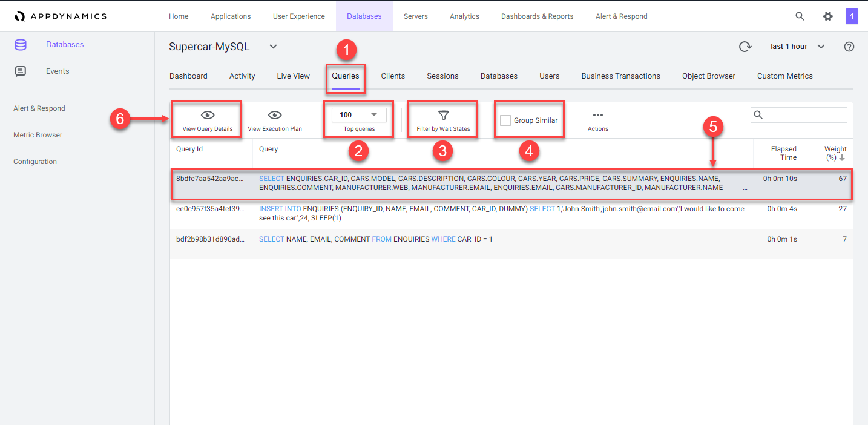Click the magnifier icon in query search box
Viewport: 868px width, 425px height.
(x=758, y=115)
